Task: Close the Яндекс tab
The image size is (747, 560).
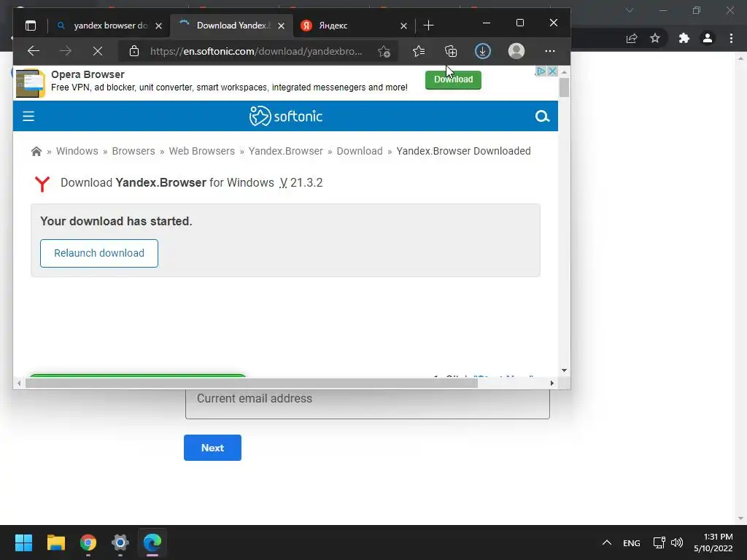Action: tap(403, 26)
